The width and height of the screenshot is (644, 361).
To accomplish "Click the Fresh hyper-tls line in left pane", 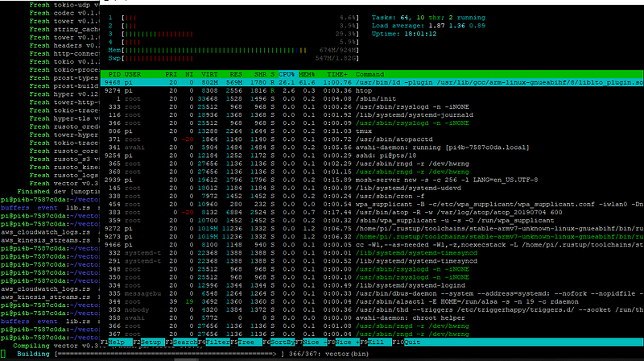I will click(64, 118).
